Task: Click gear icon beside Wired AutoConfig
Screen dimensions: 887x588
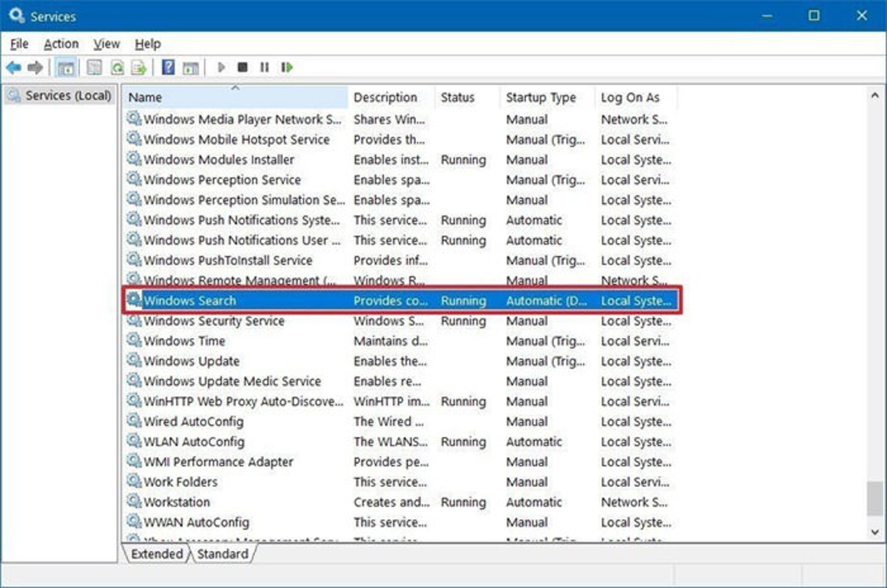Action: (134, 421)
